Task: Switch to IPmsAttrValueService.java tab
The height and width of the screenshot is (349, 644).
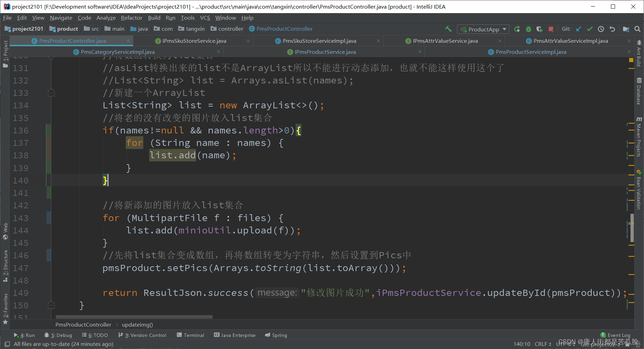Action: [445, 41]
